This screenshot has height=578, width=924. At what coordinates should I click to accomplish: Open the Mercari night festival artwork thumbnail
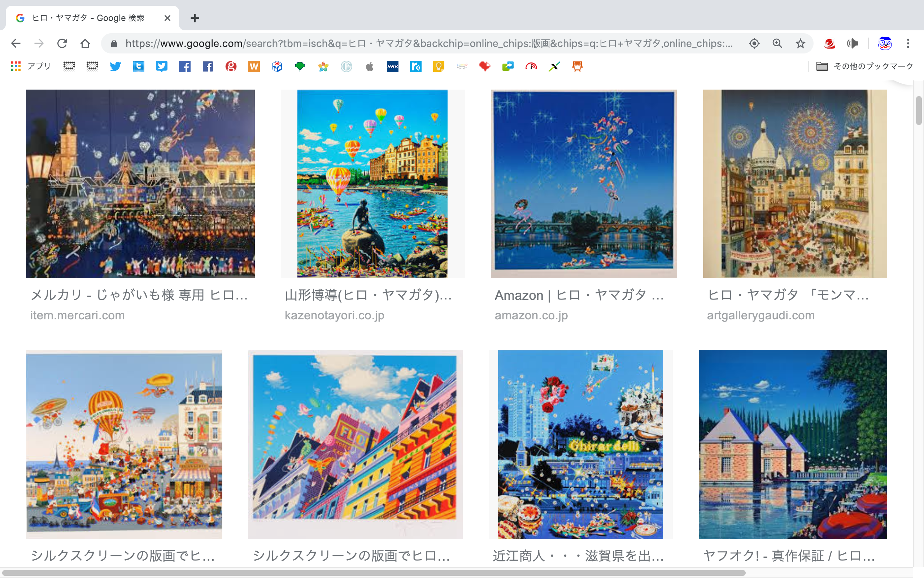coord(140,184)
